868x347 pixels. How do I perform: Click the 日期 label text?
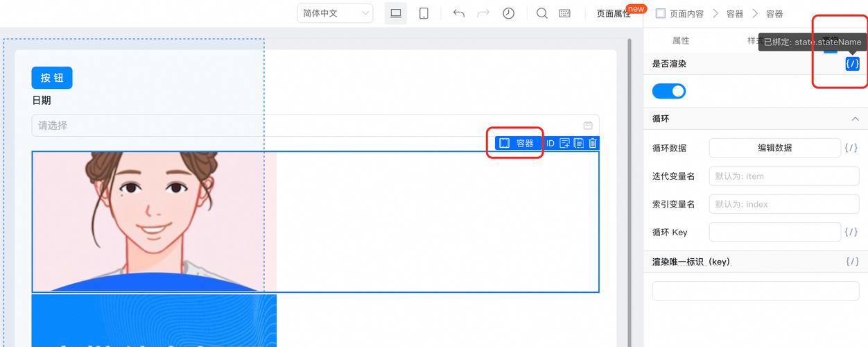click(42, 101)
